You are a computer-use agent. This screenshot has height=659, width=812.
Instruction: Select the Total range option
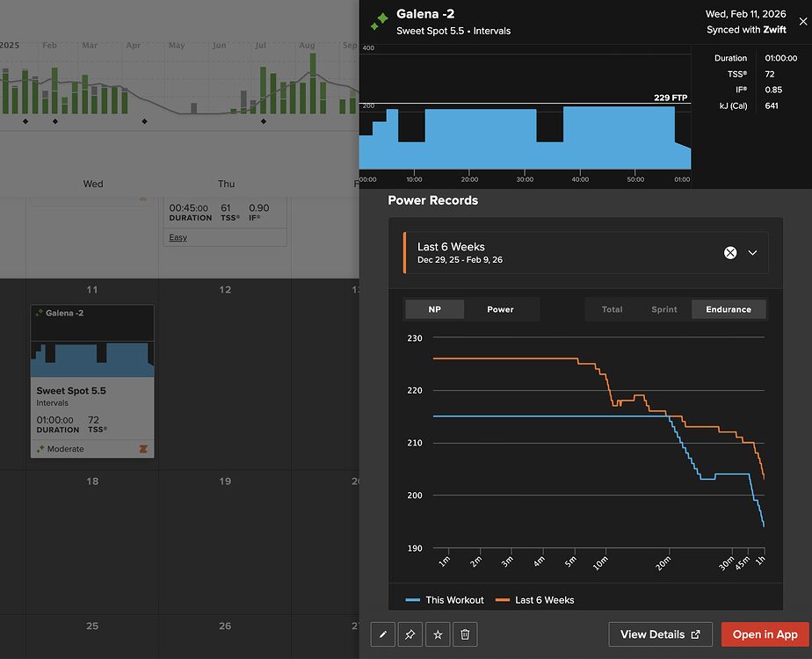coord(612,309)
